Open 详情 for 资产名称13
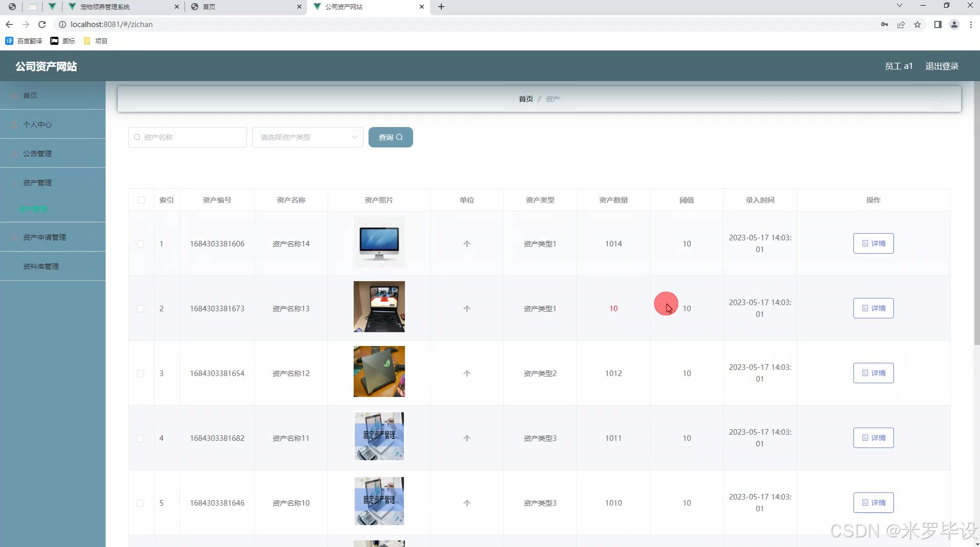Image resolution: width=980 pixels, height=547 pixels. tap(873, 308)
